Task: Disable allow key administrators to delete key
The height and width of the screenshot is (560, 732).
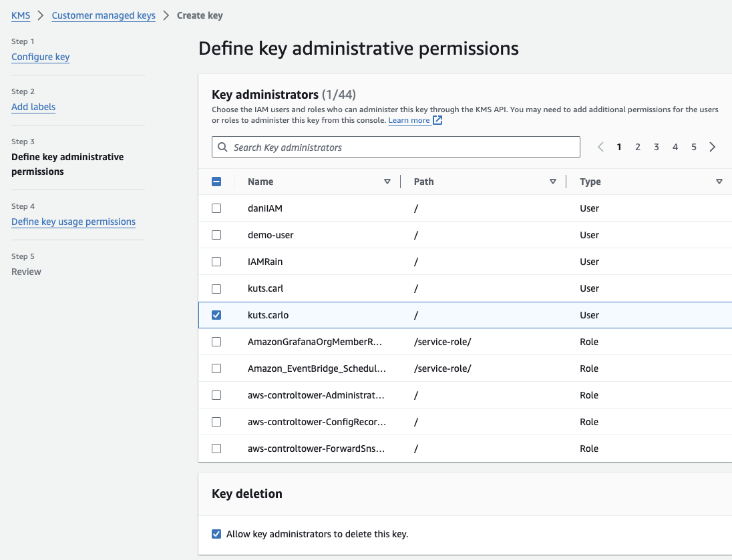Action: pos(216,534)
